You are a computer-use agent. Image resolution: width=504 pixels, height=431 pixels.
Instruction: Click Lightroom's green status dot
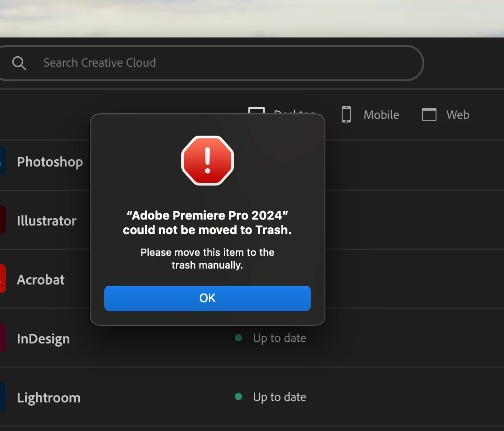click(x=238, y=396)
